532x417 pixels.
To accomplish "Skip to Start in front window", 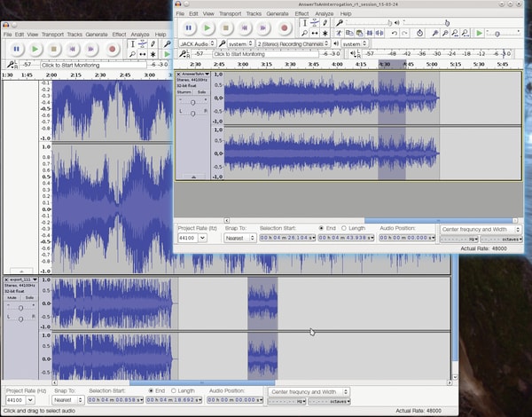I will tap(245, 28).
